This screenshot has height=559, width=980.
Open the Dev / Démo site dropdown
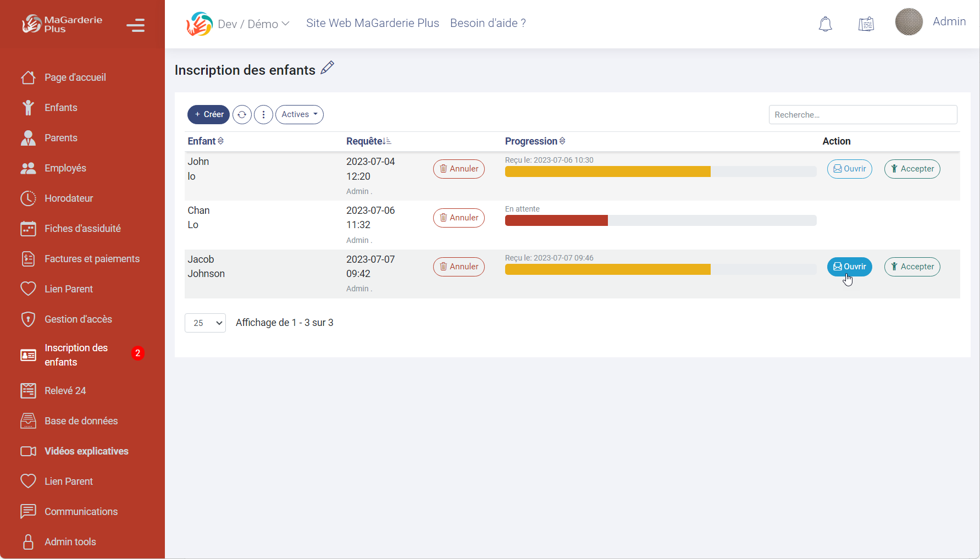[x=253, y=24]
